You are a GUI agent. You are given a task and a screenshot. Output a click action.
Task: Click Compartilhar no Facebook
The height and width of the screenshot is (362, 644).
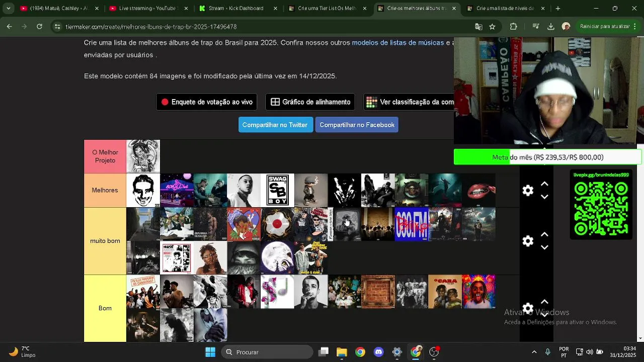tap(357, 125)
